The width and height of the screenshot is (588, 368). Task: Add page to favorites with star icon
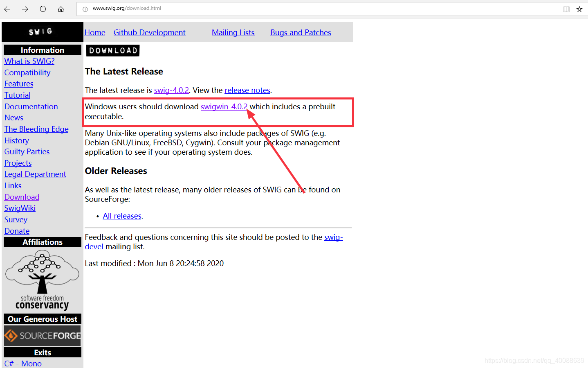[x=579, y=9]
